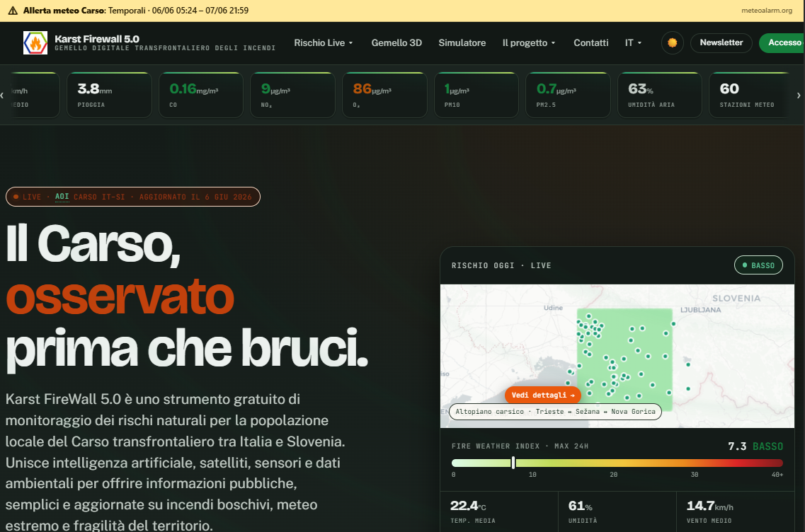Show next metrics with right carousel arrow
The image size is (805, 532).
pos(799,95)
